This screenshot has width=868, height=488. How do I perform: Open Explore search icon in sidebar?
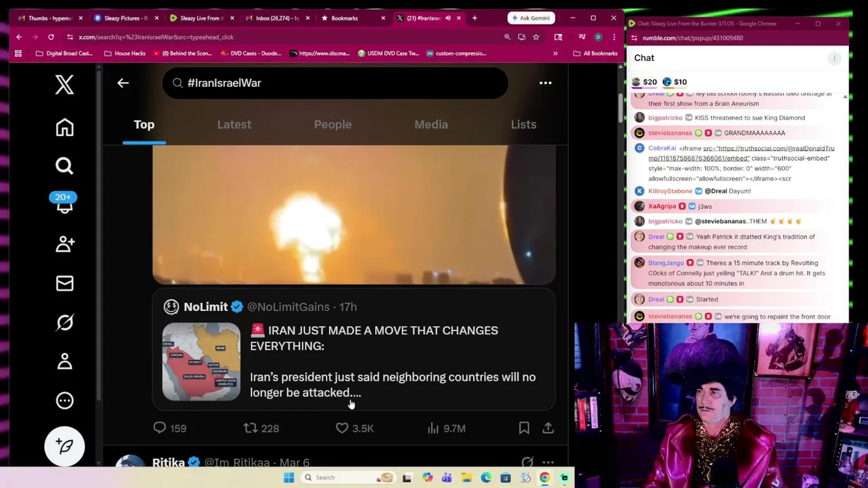(64, 166)
